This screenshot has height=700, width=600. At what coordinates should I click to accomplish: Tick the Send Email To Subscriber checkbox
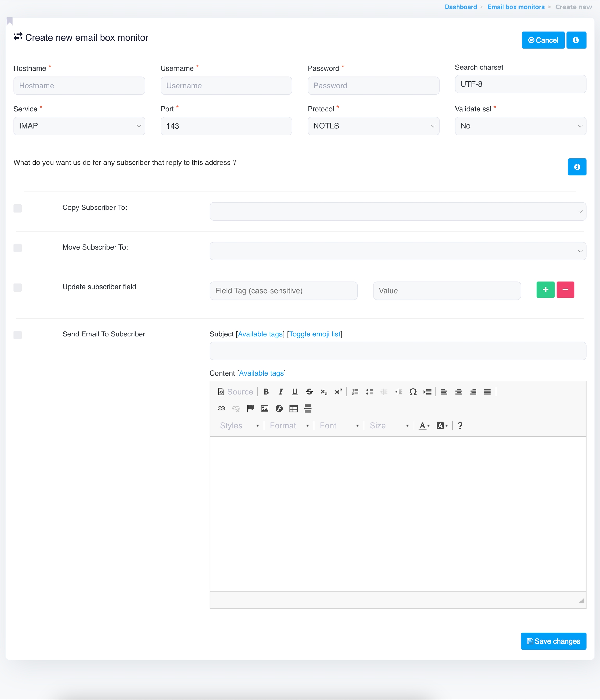(17, 334)
